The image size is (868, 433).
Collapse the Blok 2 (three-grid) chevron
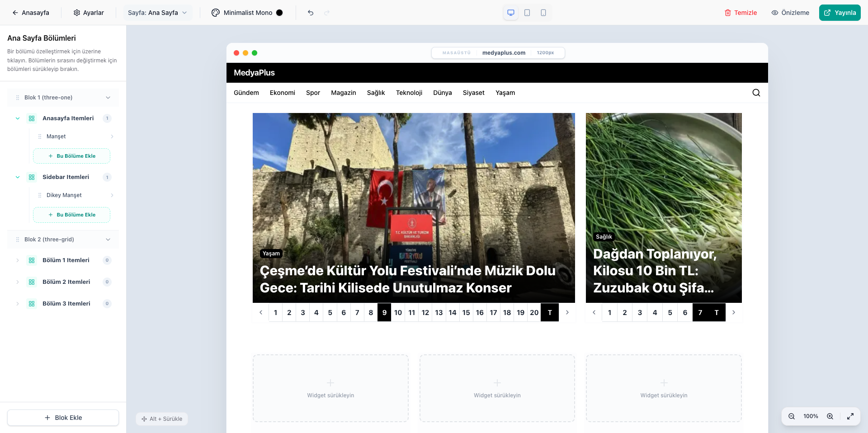point(108,240)
